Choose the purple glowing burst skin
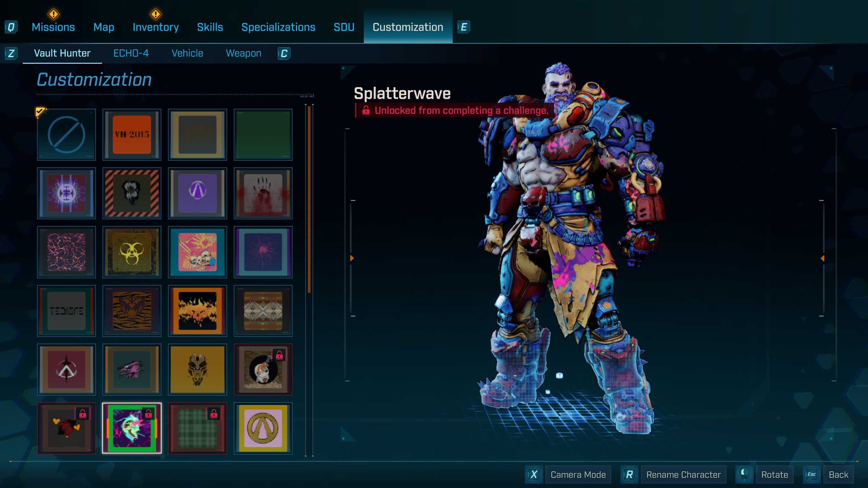The width and height of the screenshot is (868, 488). (x=66, y=193)
